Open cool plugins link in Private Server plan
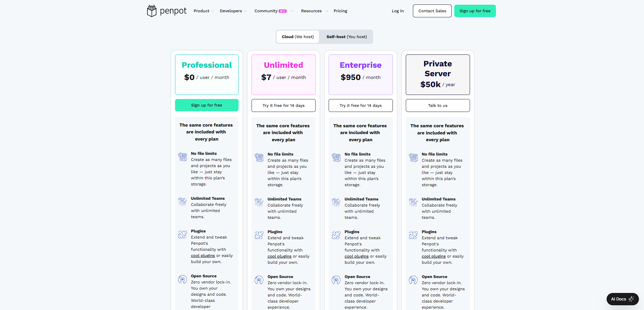This screenshot has width=644, height=310. [x=434, y=256]
